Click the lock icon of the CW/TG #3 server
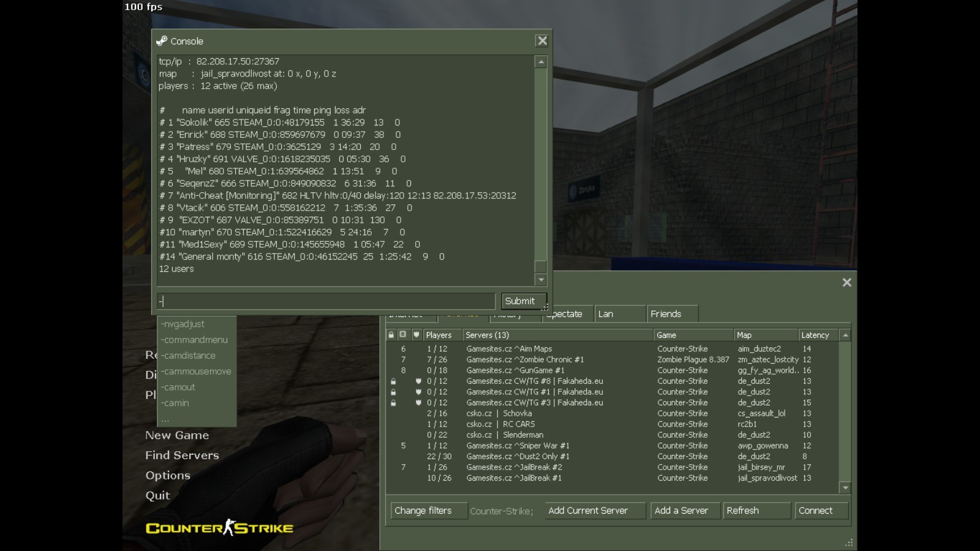The width and height of the screenshot is (980, 551). pos(393,403)
